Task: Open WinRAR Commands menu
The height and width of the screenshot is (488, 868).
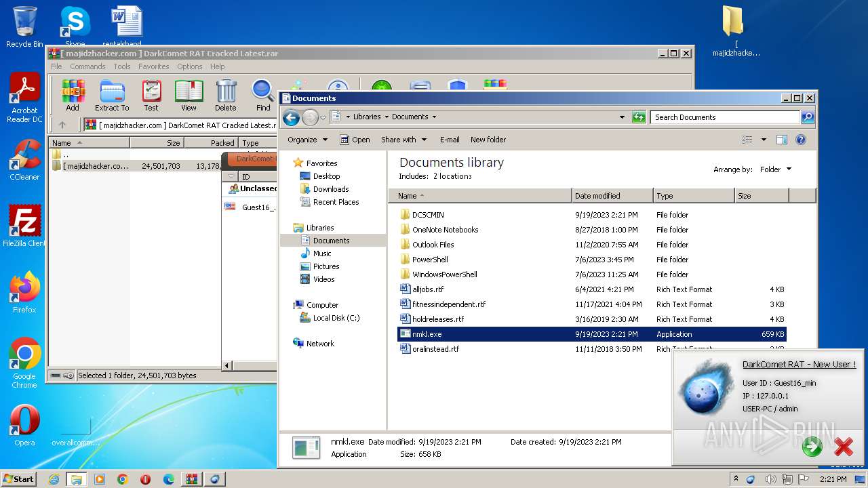Action: (87, 66)
